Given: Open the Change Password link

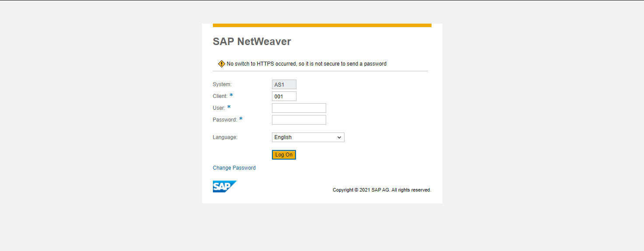Looking at the screenshot, I should (234, 168).
